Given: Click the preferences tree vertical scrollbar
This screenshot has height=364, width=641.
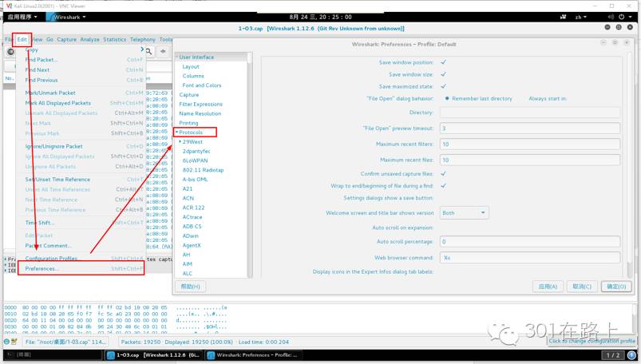Looking at the screenshot, I should (249, 160).
